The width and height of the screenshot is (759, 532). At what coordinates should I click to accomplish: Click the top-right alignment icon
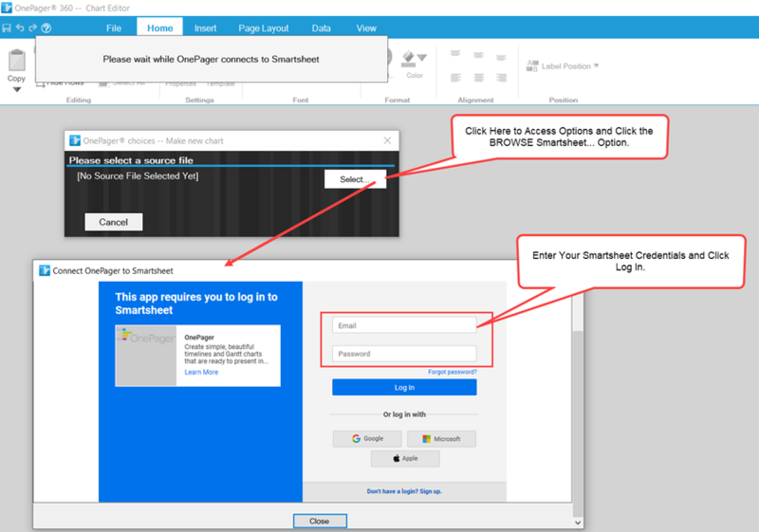point(501,58)
